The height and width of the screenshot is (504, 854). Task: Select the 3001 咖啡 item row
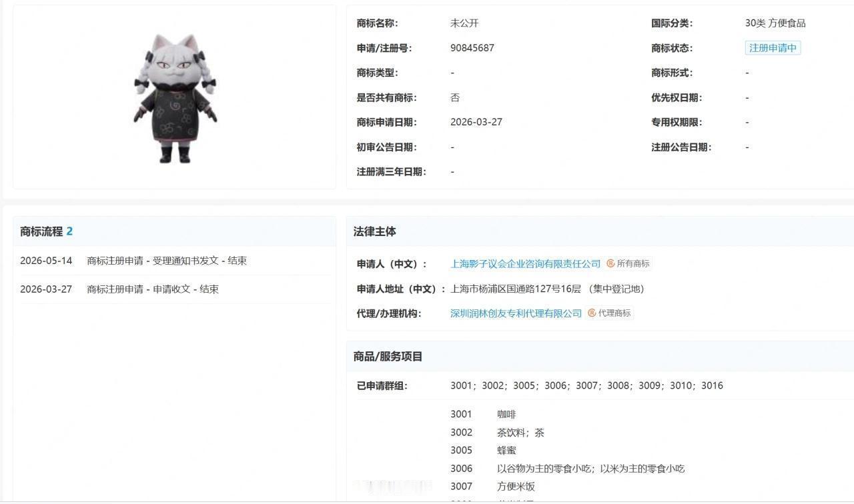(483, 414)
